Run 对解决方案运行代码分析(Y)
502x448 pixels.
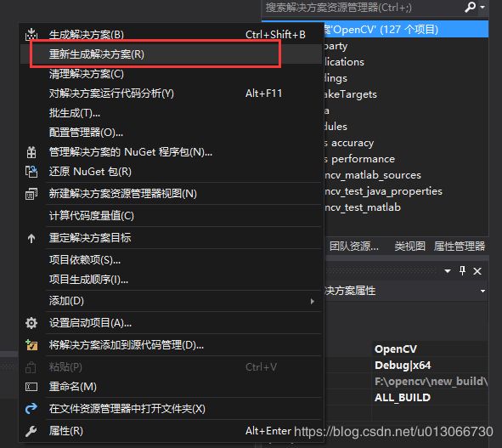(172, 94)
